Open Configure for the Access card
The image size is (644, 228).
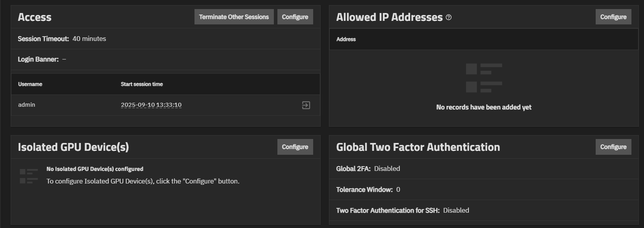coord(295,17)
